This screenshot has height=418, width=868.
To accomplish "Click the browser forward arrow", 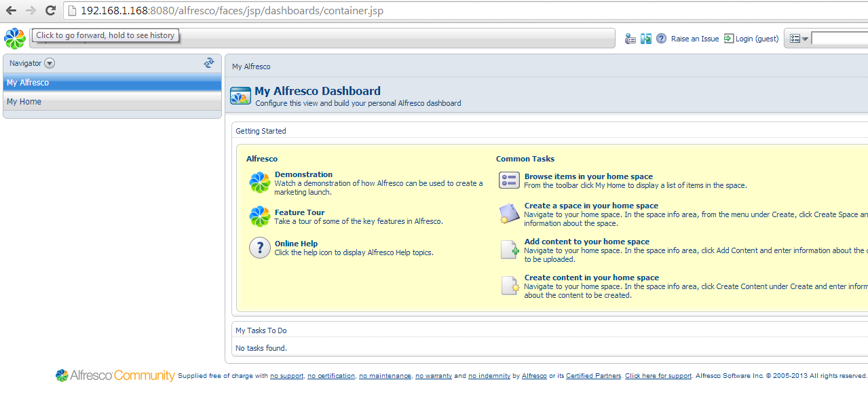I will pos(31,10).
